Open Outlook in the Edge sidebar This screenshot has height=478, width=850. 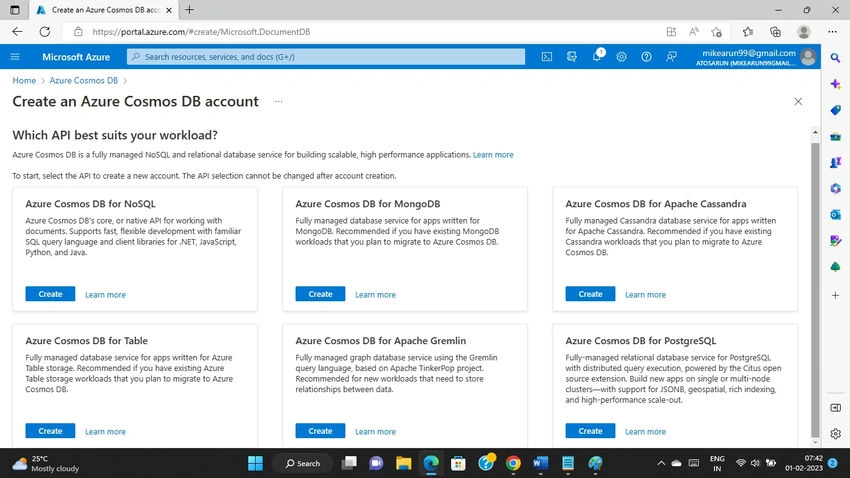point(835,215)
